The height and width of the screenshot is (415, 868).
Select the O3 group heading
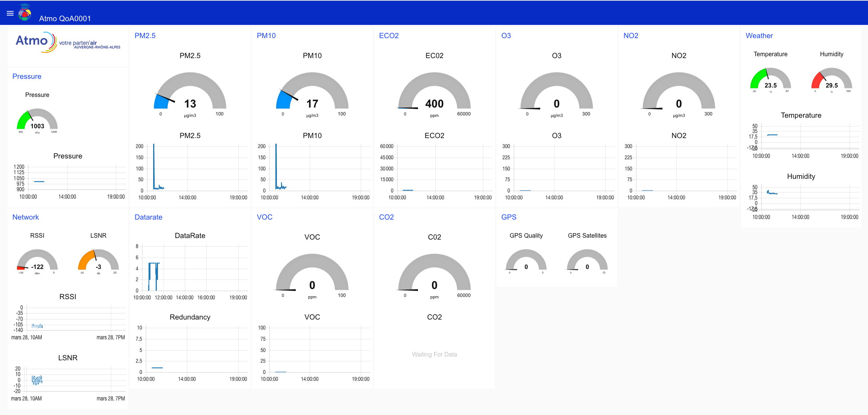[506, 35]
